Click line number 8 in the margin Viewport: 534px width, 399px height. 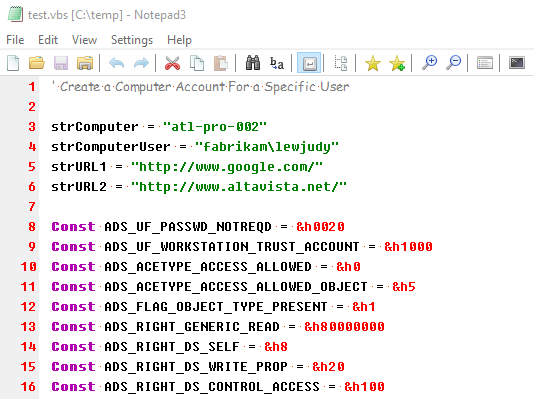point(32,226)
